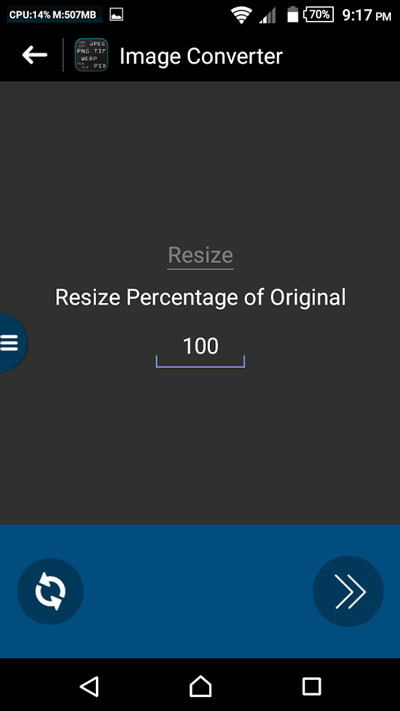Screen dimensions: 400x711
Task: Tap the Image Converter title text
Action: click(x=201, y=56)
